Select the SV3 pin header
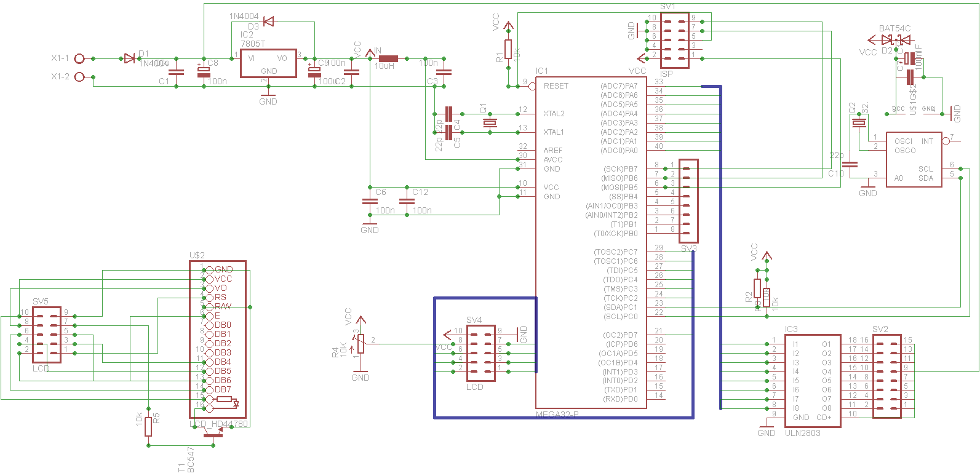The width and height of the screenshot is (980, 476). (688, 201)
